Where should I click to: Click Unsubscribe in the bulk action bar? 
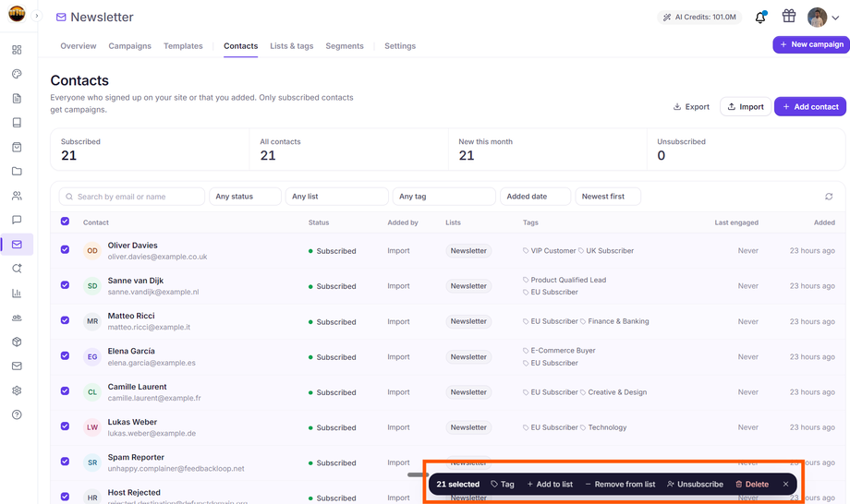tap(695, 484)
